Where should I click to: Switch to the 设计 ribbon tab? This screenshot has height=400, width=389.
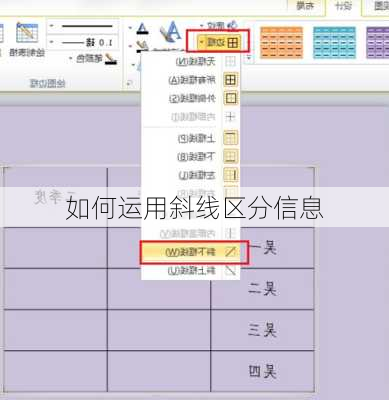tap(344, 6)
